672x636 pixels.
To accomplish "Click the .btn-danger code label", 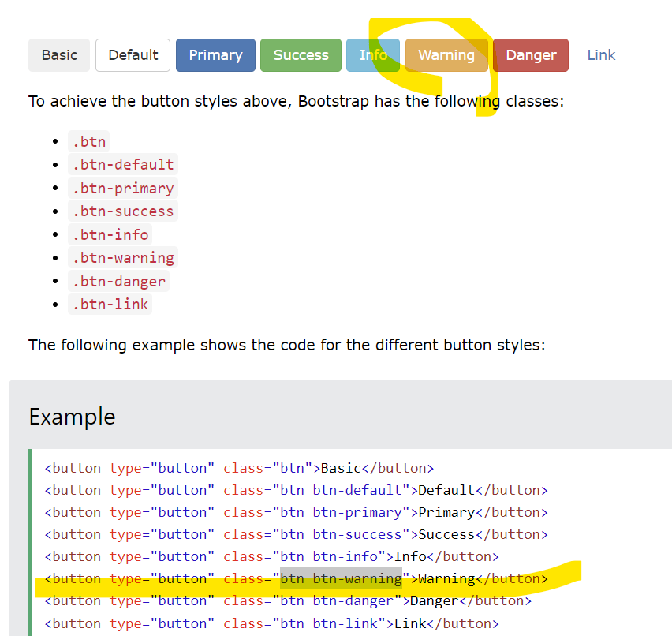I will 119,282.
